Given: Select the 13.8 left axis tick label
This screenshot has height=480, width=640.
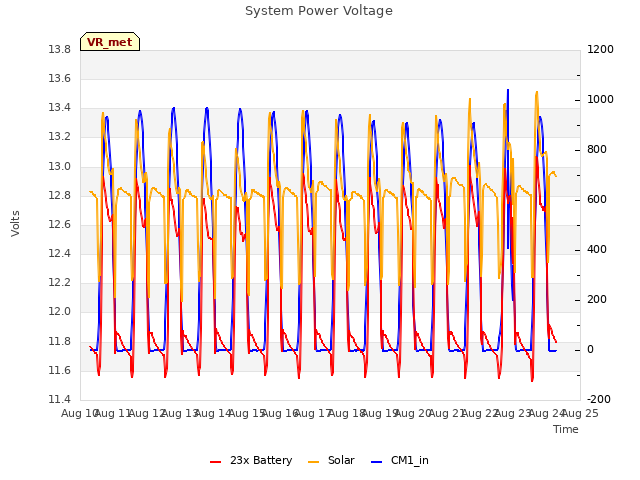Looking at the screenshot, I should (60, 49).
